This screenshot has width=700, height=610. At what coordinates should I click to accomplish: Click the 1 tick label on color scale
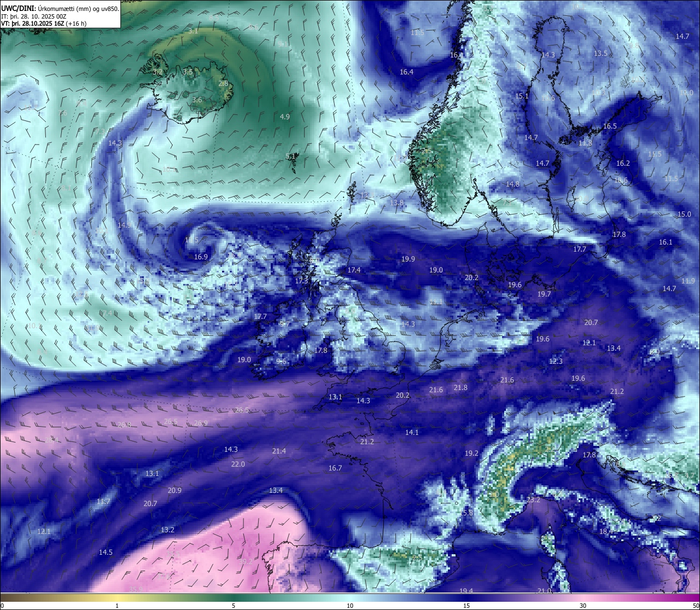(x=117, y=606)
